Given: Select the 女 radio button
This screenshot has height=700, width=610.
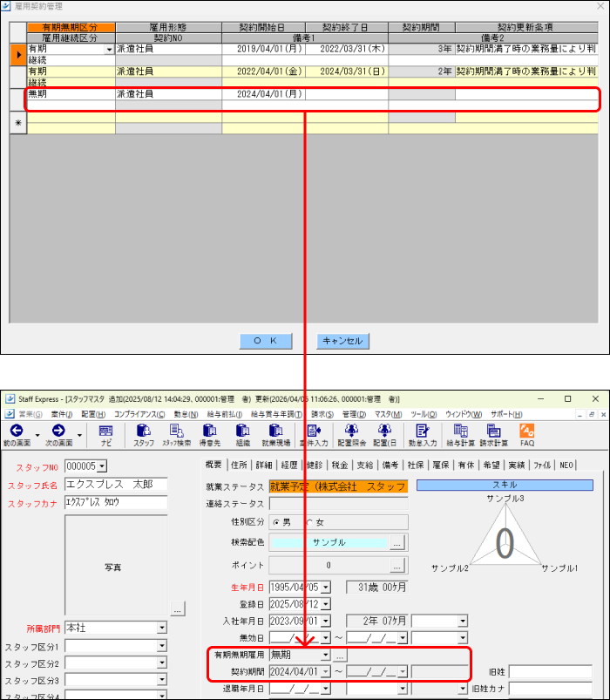Looking at the screenshot, I should 309,522.
